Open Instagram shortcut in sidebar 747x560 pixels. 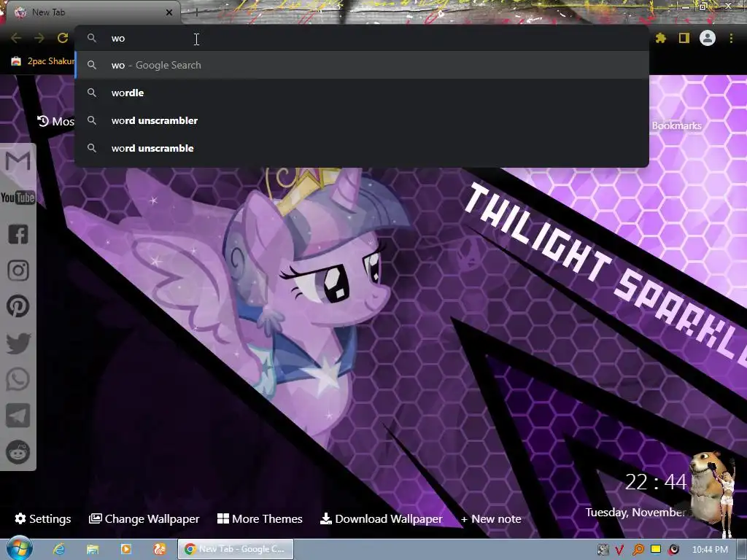click(18, 271)
